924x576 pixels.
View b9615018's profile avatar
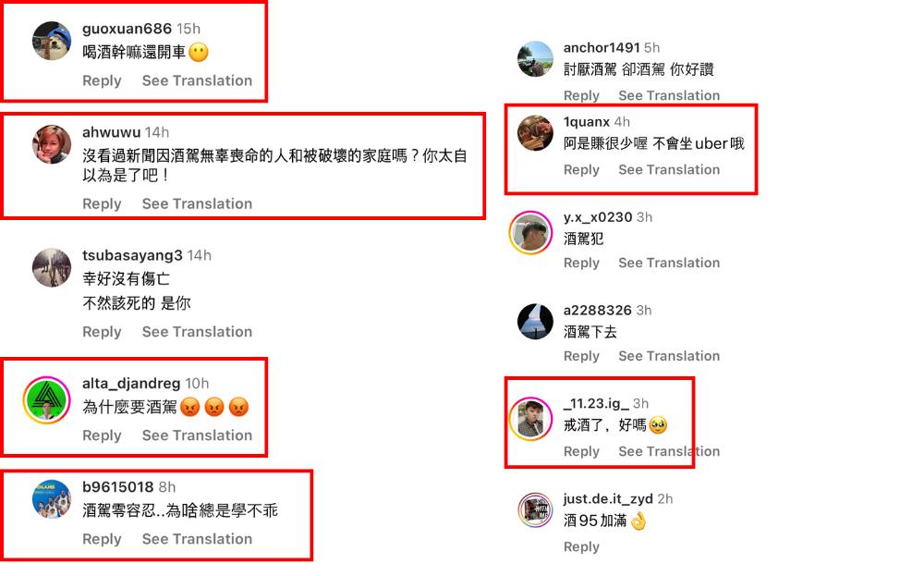tap(52, 498)
